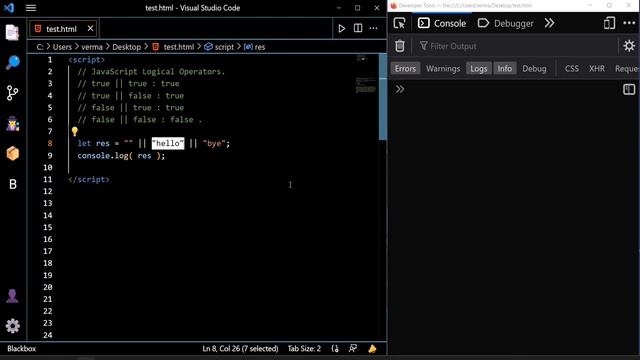
Task: Open the Manage gear in activity bar
Action: pos(12,326)
